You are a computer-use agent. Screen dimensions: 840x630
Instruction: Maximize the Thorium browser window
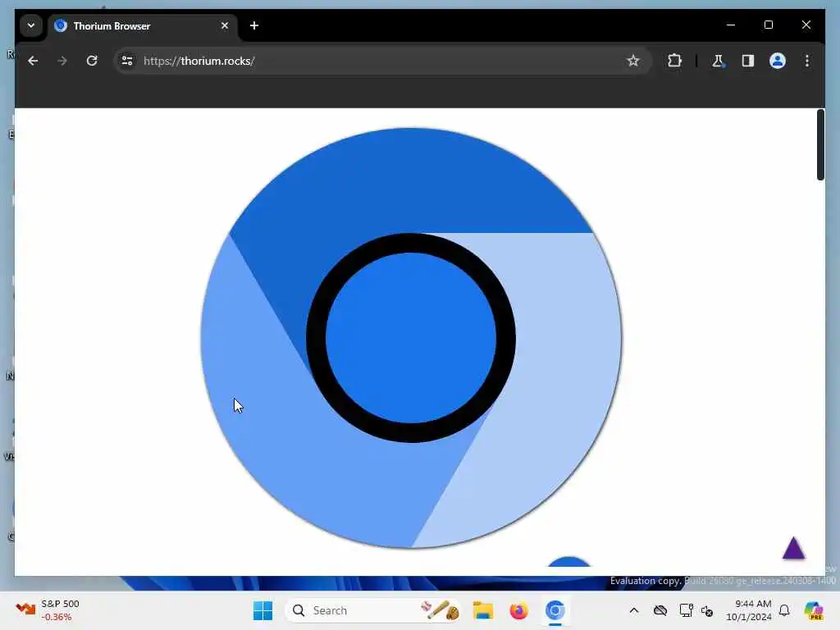tap(768, 25)
